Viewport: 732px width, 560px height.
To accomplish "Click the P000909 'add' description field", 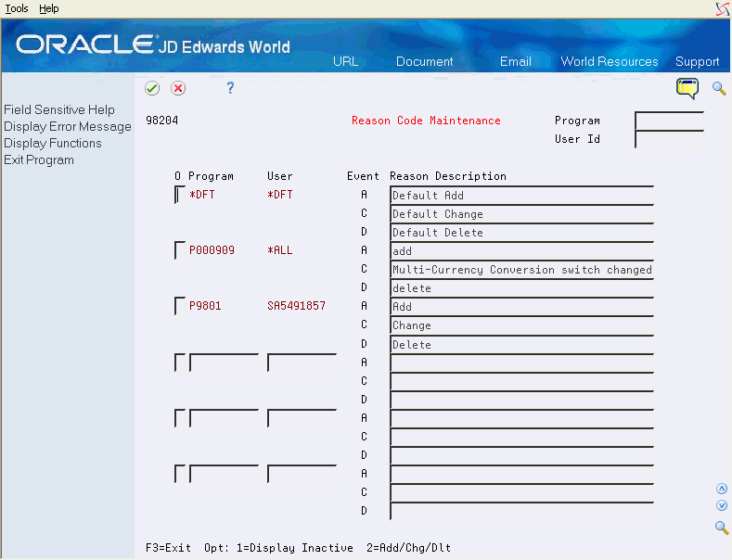I will point(521,250).
